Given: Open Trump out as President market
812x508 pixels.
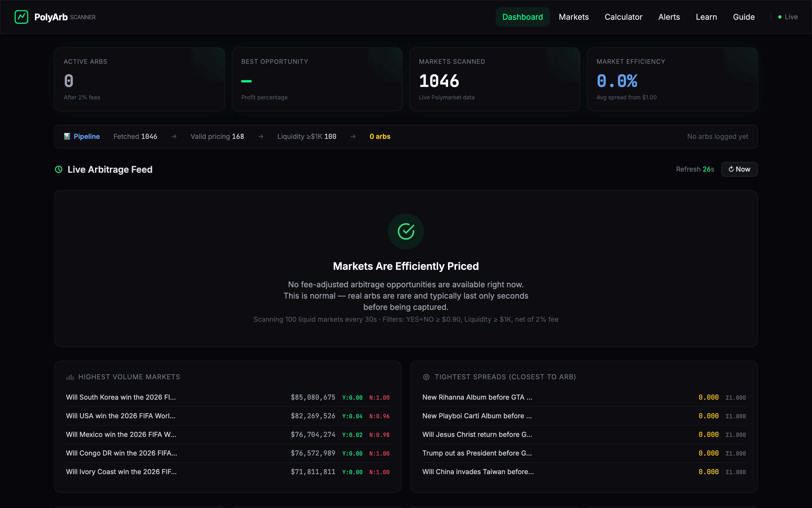Looking at the screenshot, I should pos(477,453).
